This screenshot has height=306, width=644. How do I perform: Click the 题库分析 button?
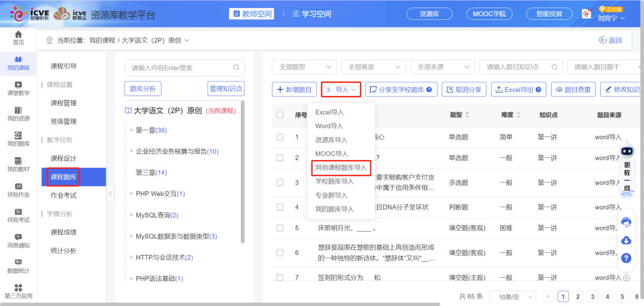[143, 88]
